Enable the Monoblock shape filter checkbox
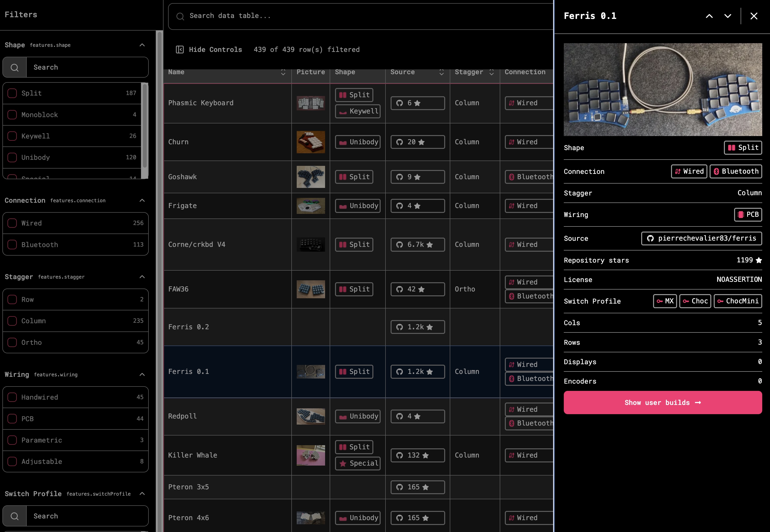 coord(12,115)
